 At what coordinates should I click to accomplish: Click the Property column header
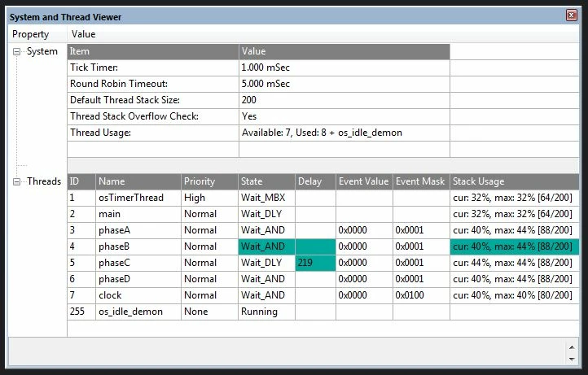point(30,34)
